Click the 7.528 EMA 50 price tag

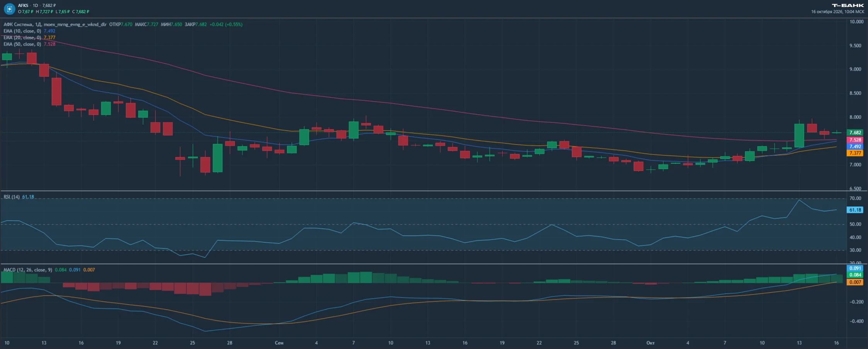pos(855,140)
